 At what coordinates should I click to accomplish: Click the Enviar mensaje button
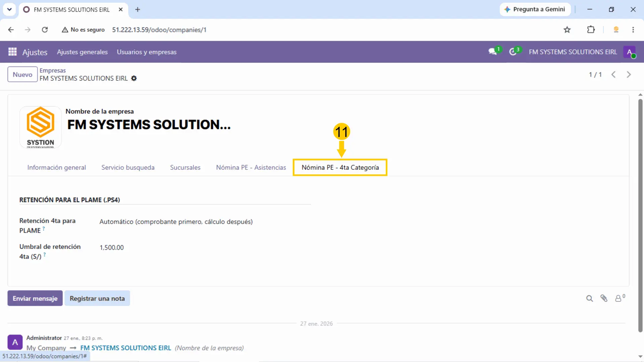35,298
